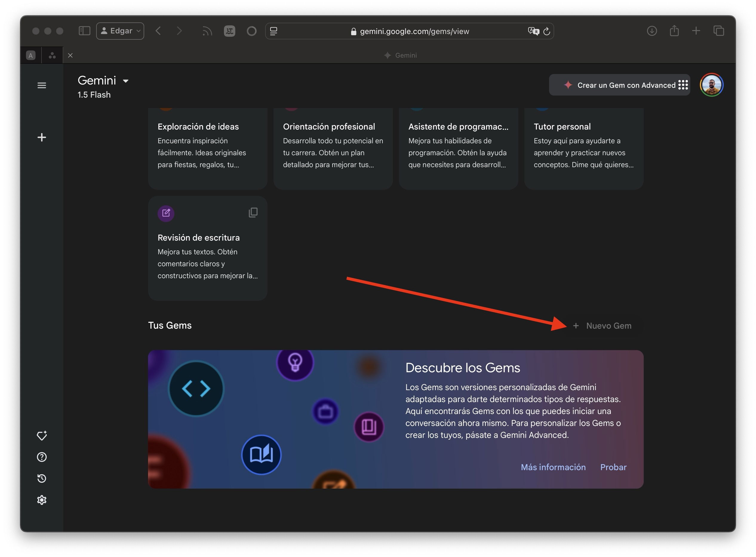756x557 pixels.
Task: Go forward with Safari forward arrow
Action: pos(179,31)
